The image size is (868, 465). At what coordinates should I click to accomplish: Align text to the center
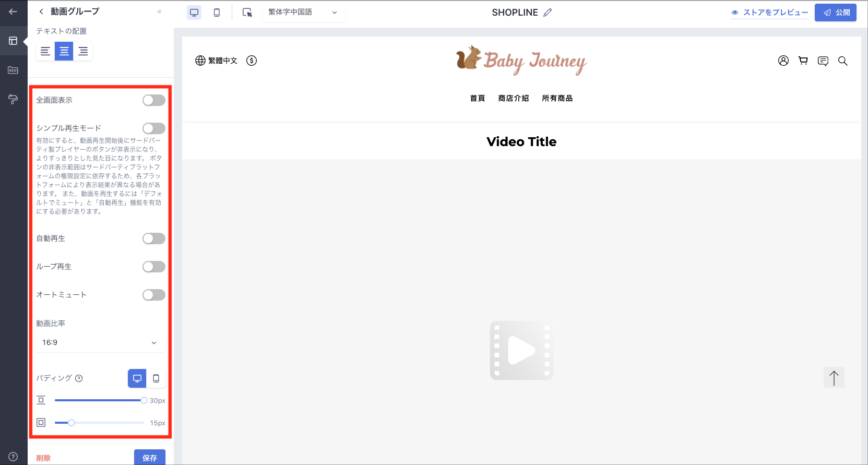[x=64, y=51]
